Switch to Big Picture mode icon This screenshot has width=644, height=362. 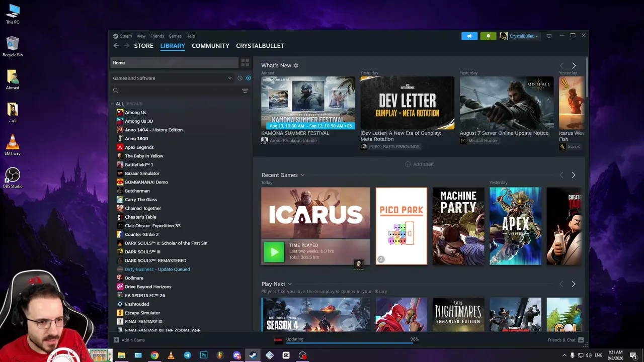(549, 36)
